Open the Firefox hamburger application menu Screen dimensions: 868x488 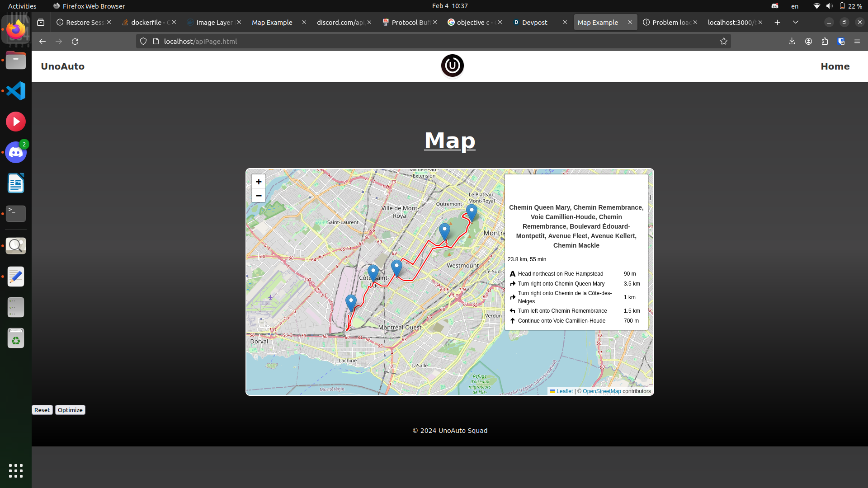pyautogui.click(x=857, y=42)
